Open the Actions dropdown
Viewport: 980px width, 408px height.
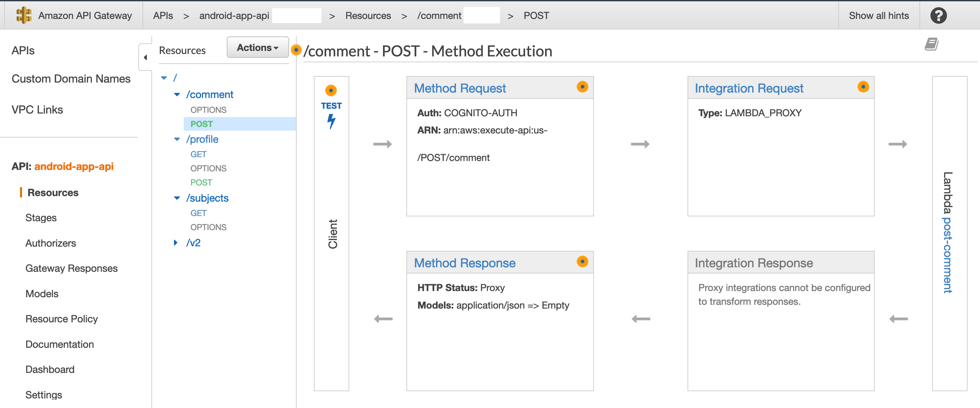pyautogui.click(x=257, y=47)
